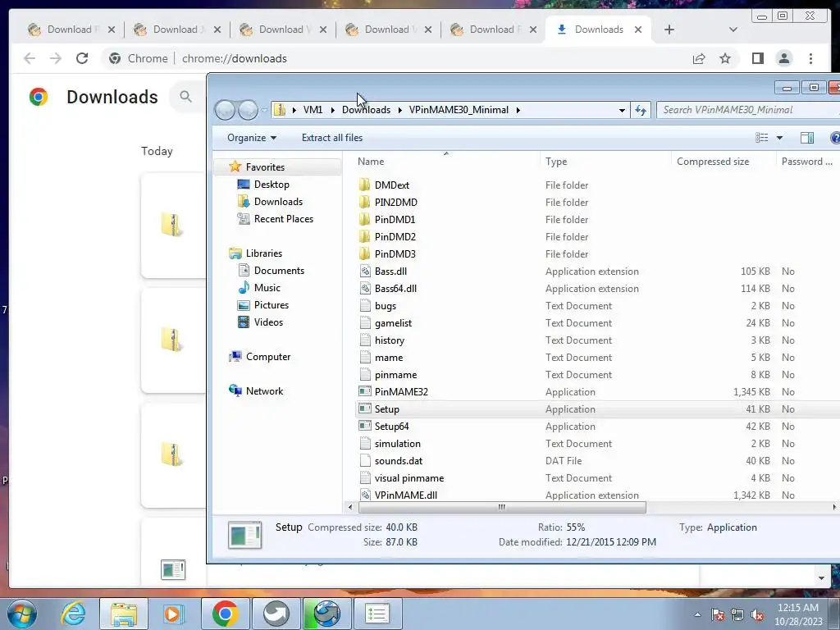
Task: Share this page from Chrome toolbar
Action: (x=699, y=58)
